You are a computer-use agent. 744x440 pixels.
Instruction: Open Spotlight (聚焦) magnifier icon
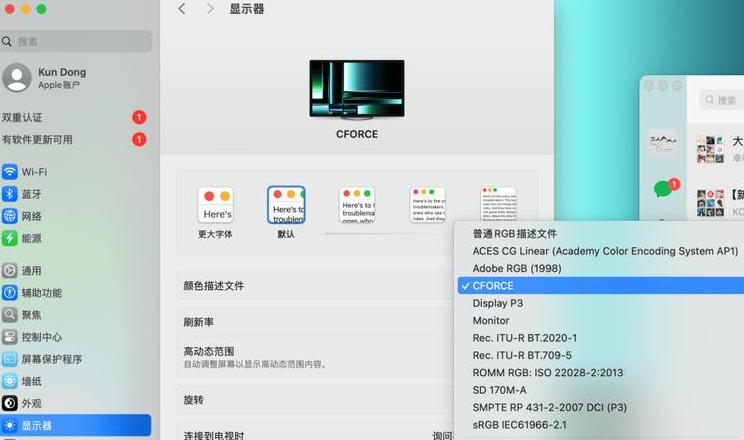tap(10, 315)
